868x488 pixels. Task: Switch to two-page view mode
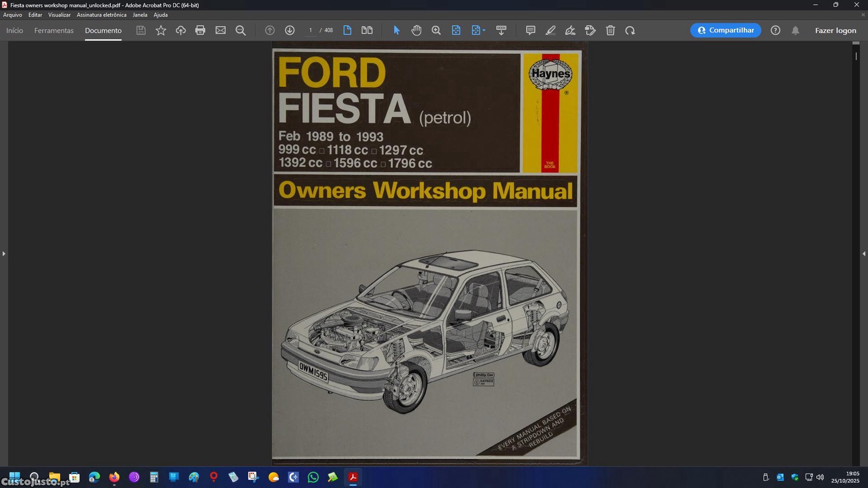[x=367, y=30]
